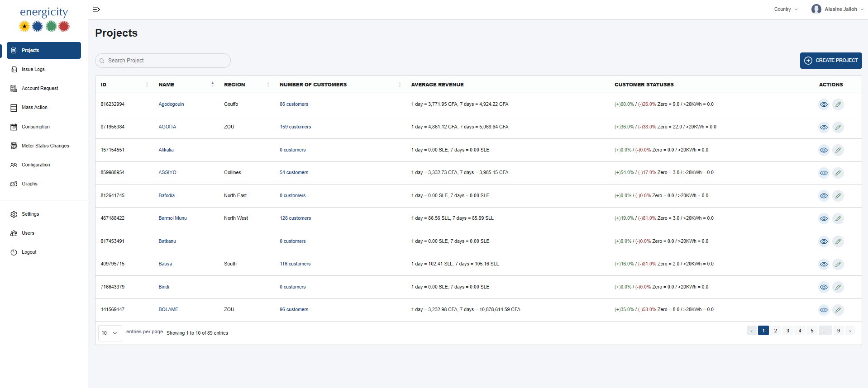Open the Agodogouin project link

[171, 104]
